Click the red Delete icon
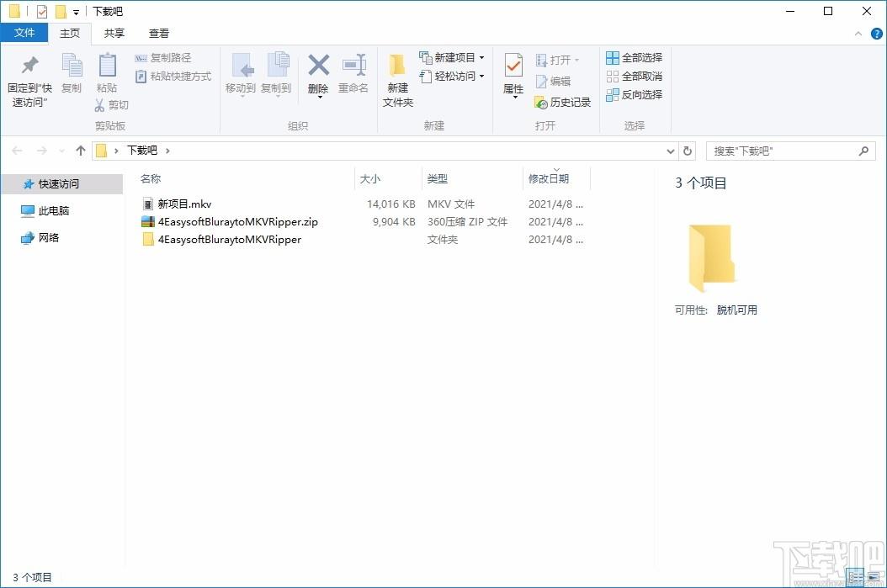Screen dimensions: 887x588 (x=318, y=66)
